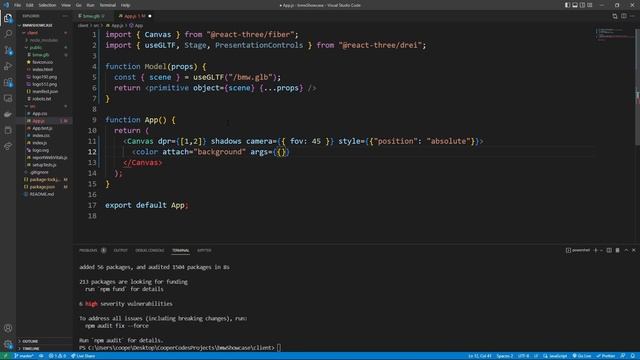This screenshot has width=640, height=360.
Task: Open package.json in Explorer
Action: click(x=44, y=187)
